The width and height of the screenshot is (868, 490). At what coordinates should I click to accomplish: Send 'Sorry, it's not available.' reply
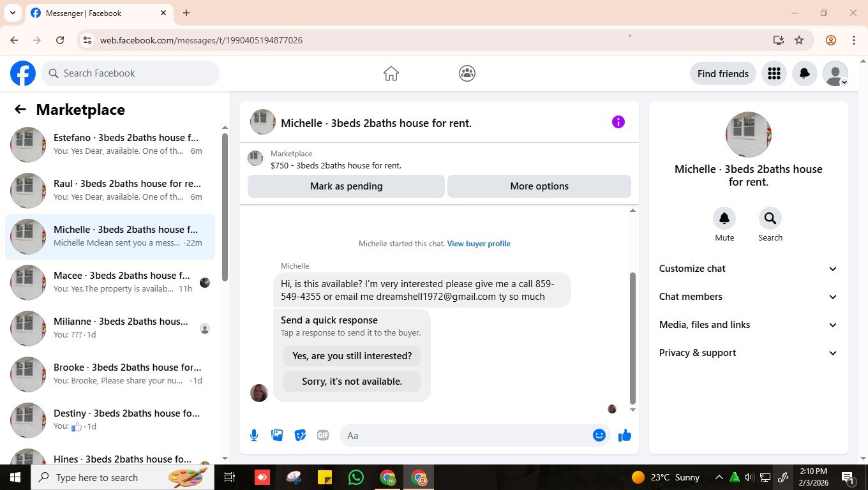(352, 382)
